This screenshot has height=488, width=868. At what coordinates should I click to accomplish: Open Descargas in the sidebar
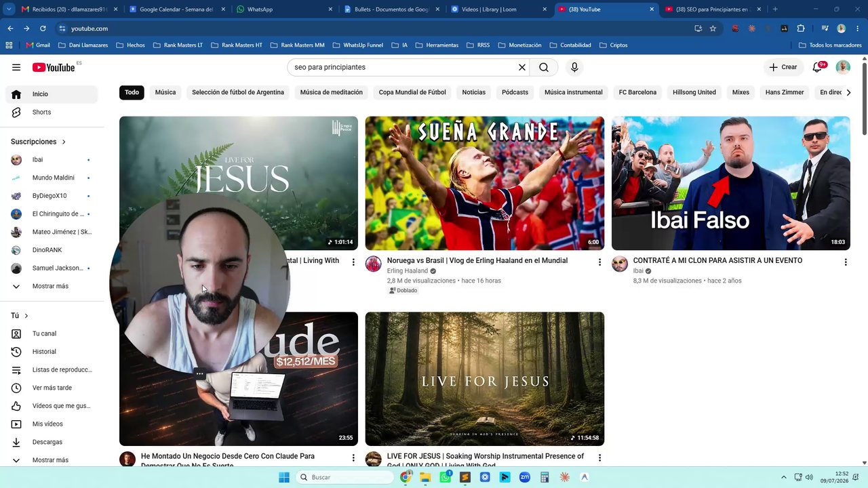coord(52,442)
